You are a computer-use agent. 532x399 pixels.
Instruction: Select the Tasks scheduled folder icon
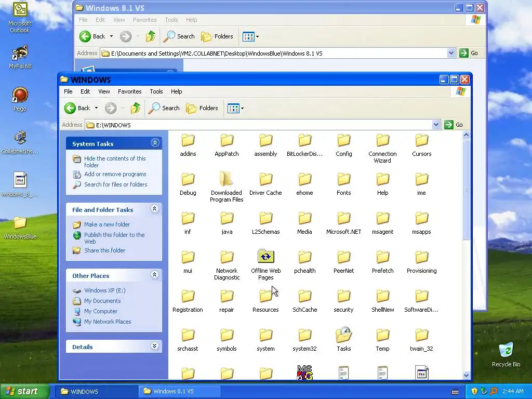344,335
